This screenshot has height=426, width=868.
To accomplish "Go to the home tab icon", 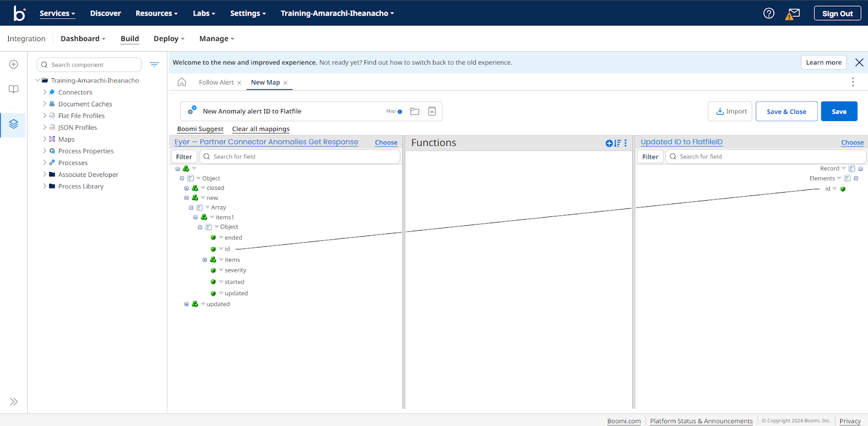I will [182, 82].
